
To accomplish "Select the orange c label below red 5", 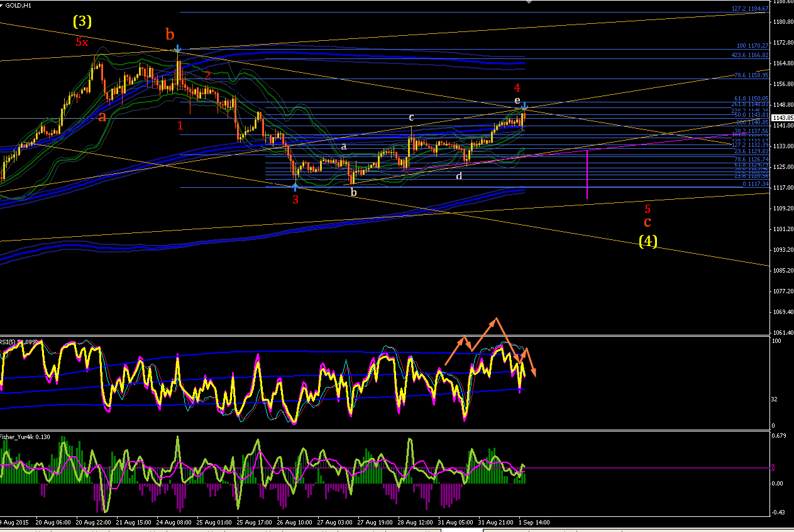I will tap(647, 222).
